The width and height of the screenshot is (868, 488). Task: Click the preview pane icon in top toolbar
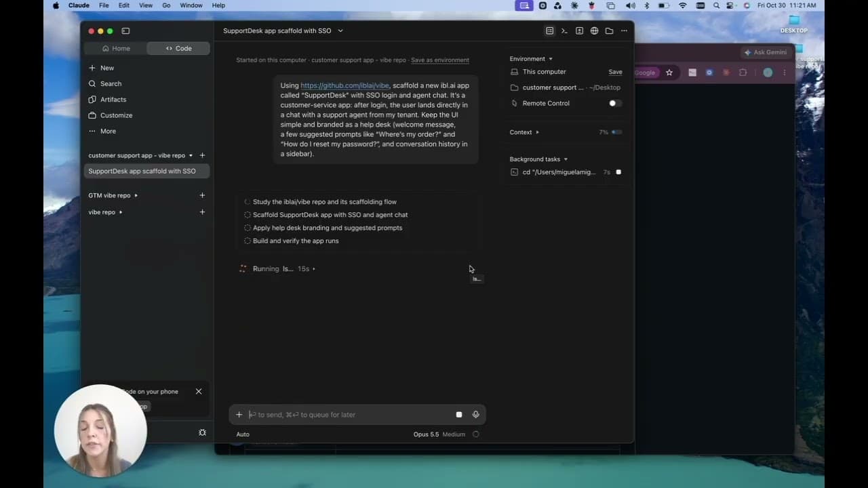(579, 30)
